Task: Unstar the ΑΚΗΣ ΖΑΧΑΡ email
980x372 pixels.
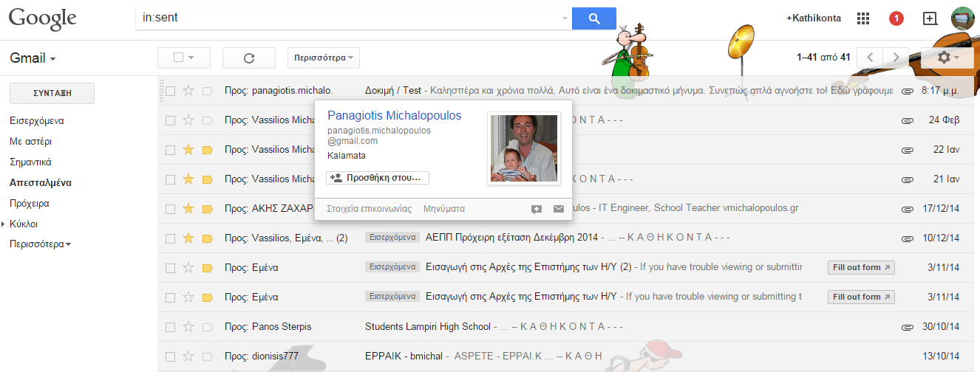Action: coord(188,209)
